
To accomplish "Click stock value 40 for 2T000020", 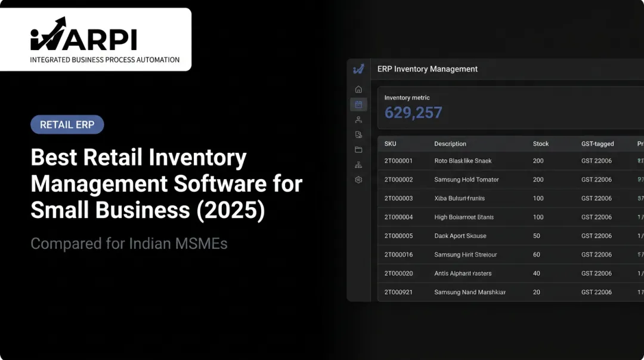I will click(x=537, y=273).
